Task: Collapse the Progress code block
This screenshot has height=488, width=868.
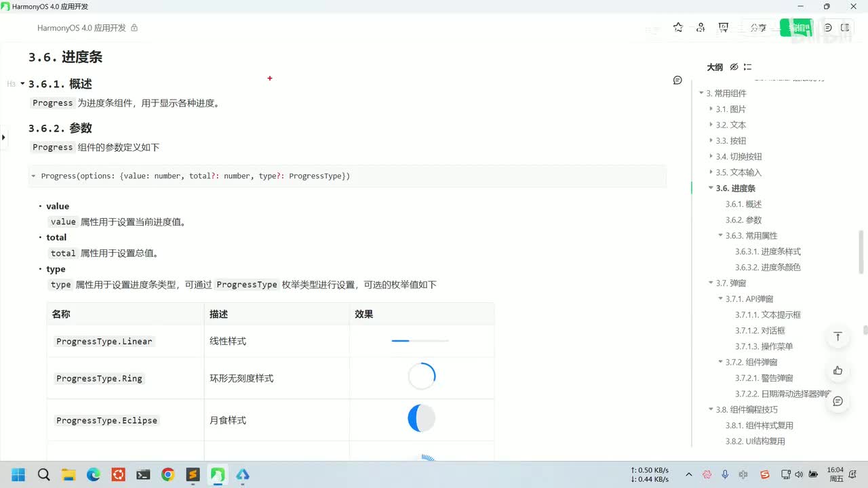Action: point(33,176)
